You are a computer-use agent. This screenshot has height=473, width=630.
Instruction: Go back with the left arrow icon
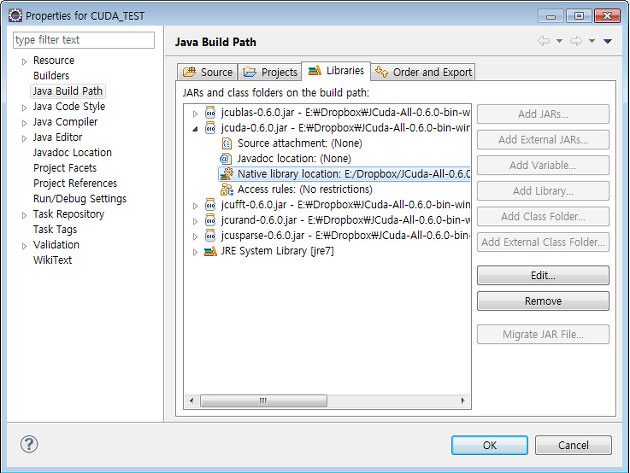click(x=544, y=41)
